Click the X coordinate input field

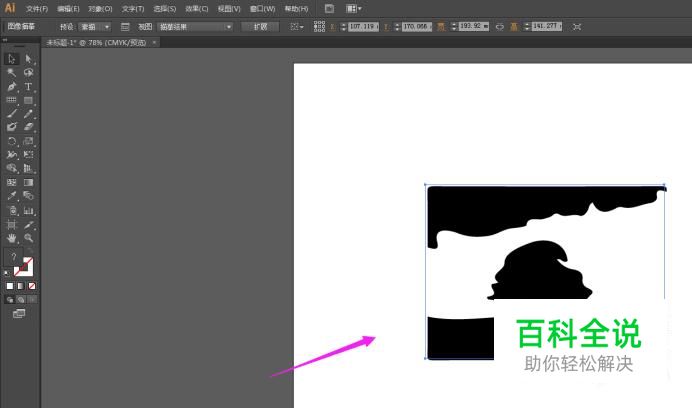tap(362, 26)
